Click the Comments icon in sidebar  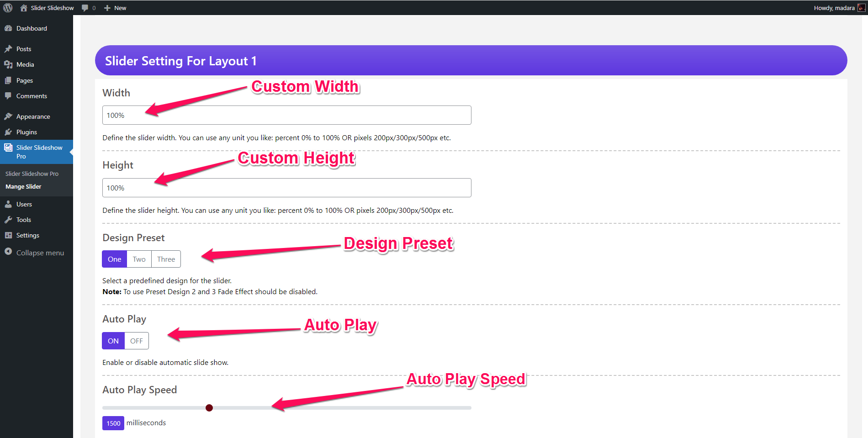[x=8, y=96]
